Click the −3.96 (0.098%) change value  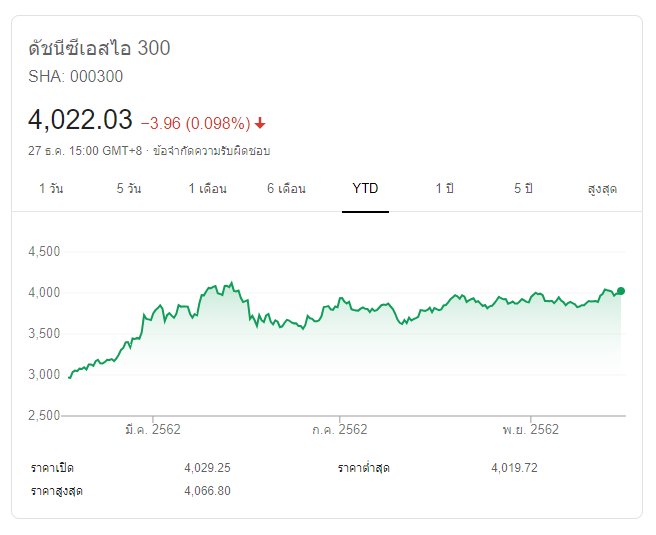tap(195, 123)
